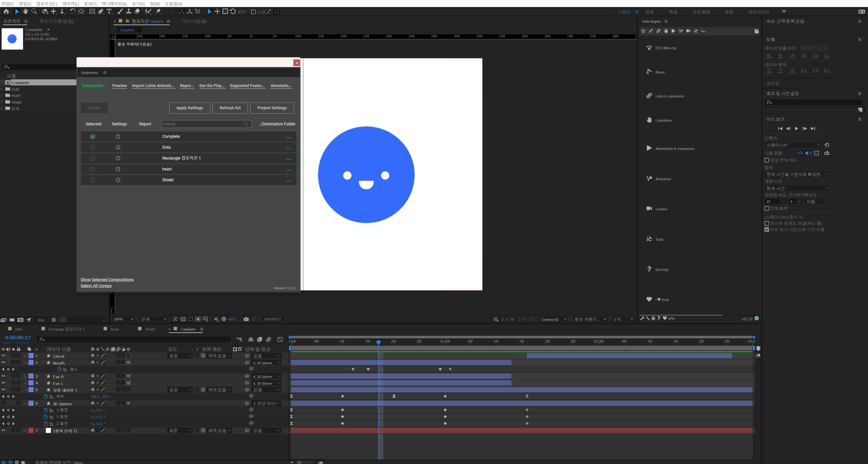Select the Zoom magnifier tool
Image resolution: width=868 pixels, height=464 pixels.
tap(34, 12)
